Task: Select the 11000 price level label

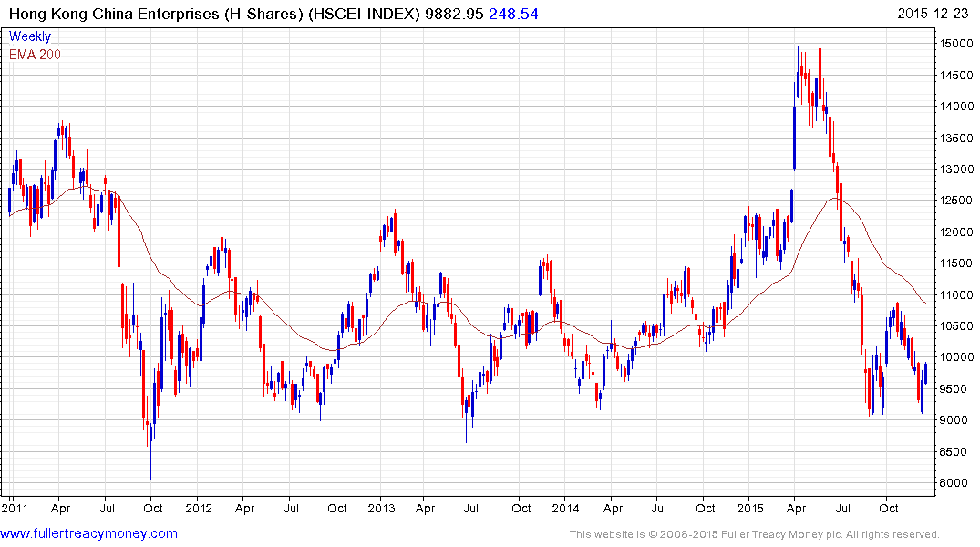Action: (954, 295)
